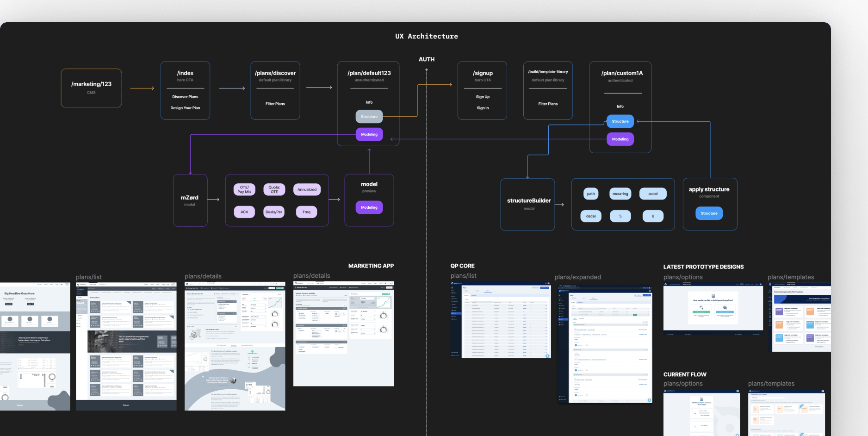Click the gray Structure button in /plan/default123
This screenshot has width=868, height=436.
pos(369,117)
